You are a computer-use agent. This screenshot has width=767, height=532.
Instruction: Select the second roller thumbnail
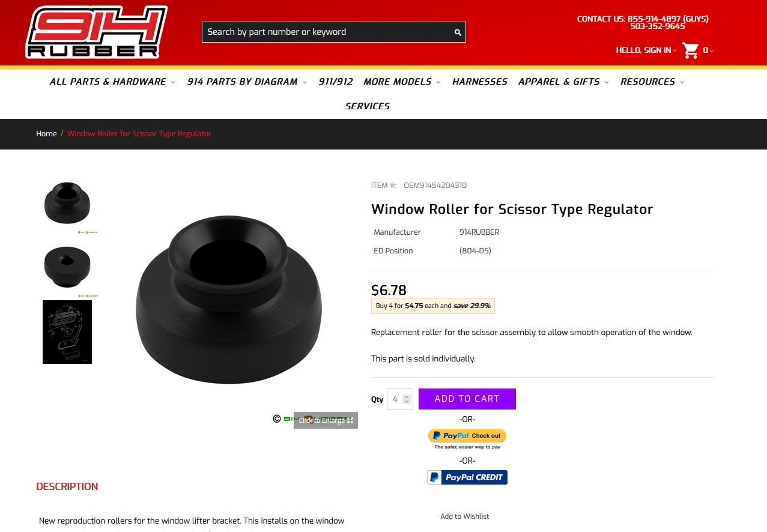click(67, 267)
